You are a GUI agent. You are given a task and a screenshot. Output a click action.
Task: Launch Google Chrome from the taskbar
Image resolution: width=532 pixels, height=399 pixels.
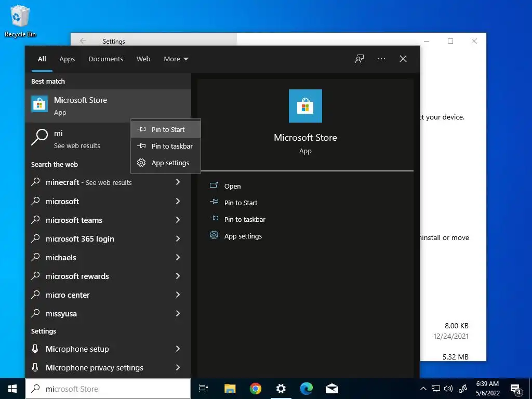pyautogui.click(x=256, y=389)
